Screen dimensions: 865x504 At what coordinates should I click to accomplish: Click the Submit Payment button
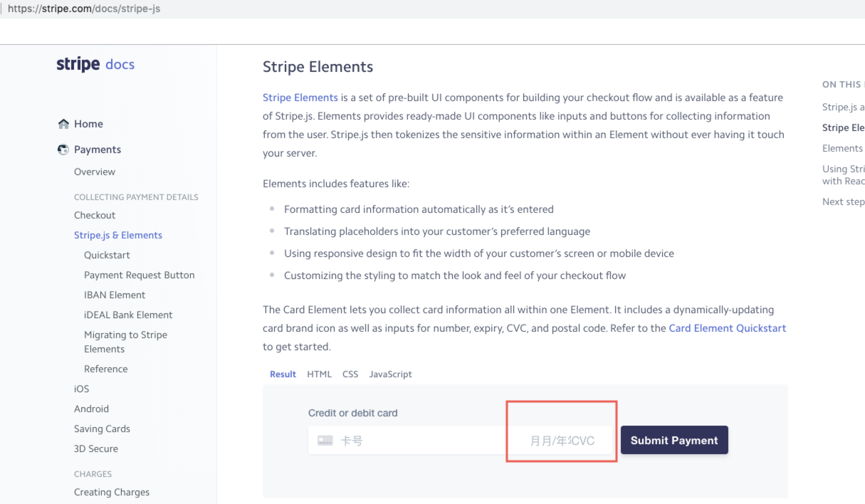point(674,440)
